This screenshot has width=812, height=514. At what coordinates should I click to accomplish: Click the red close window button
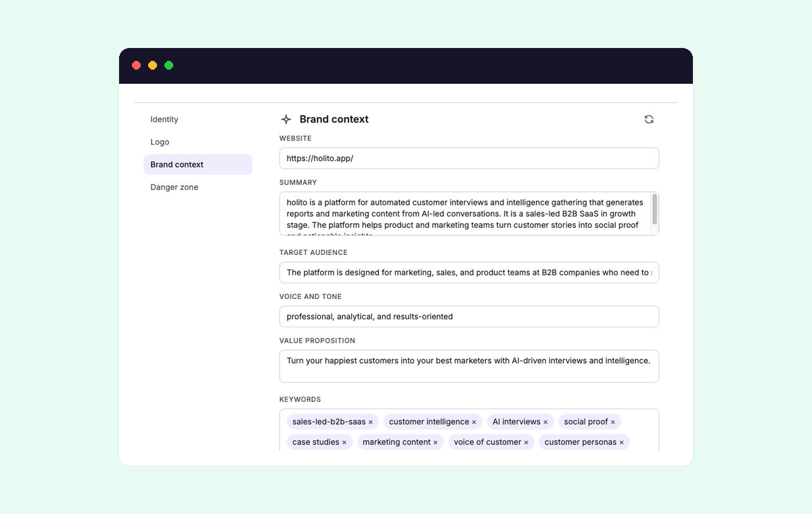tap(136, 66)
